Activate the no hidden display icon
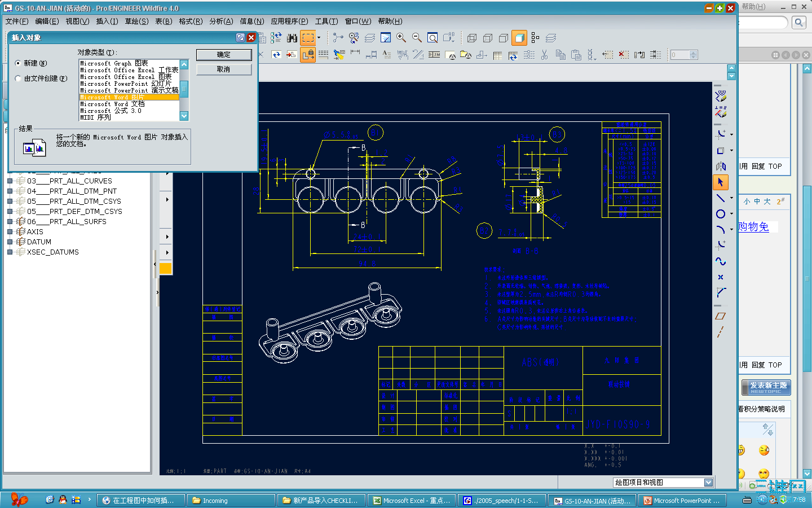This screenshot has width=812, height=508. point(504,38)
